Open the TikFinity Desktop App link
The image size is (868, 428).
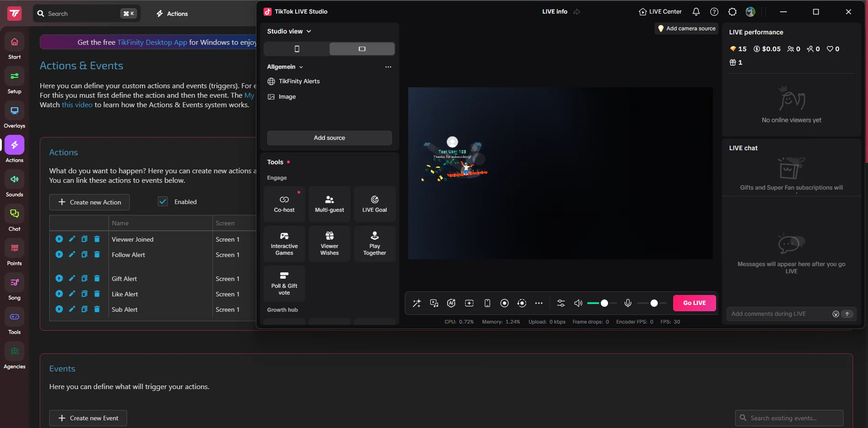pos(152,42)
